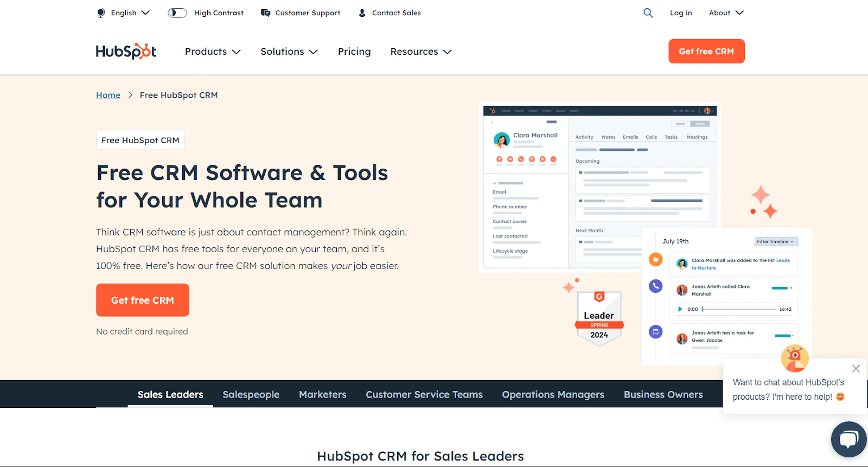The height and width of the screenshot is (467, 868).
Task: Click the globe language icon
Action: coord(101,13)
